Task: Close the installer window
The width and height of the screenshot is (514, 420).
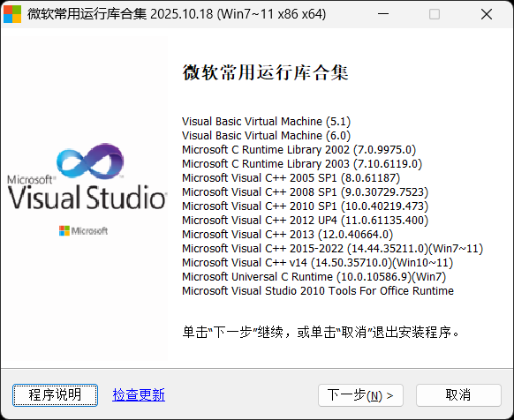Action: pyautogui.click(x=487, y=14)
